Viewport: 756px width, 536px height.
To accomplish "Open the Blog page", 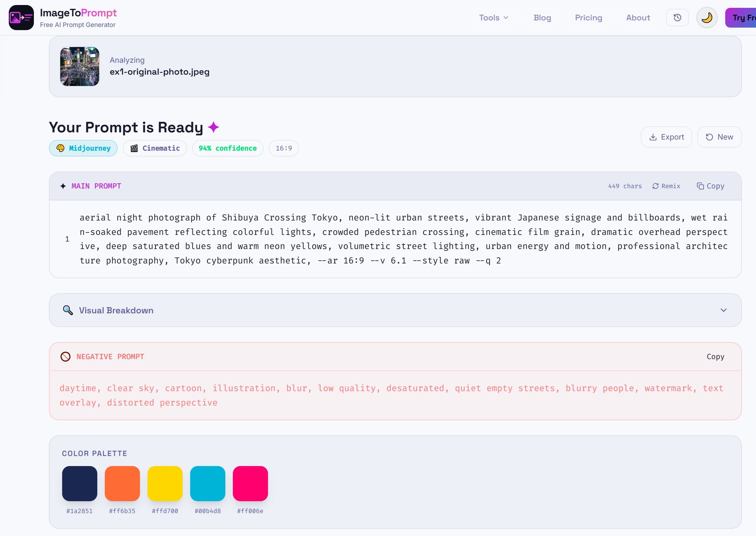I will coord(542,18).
